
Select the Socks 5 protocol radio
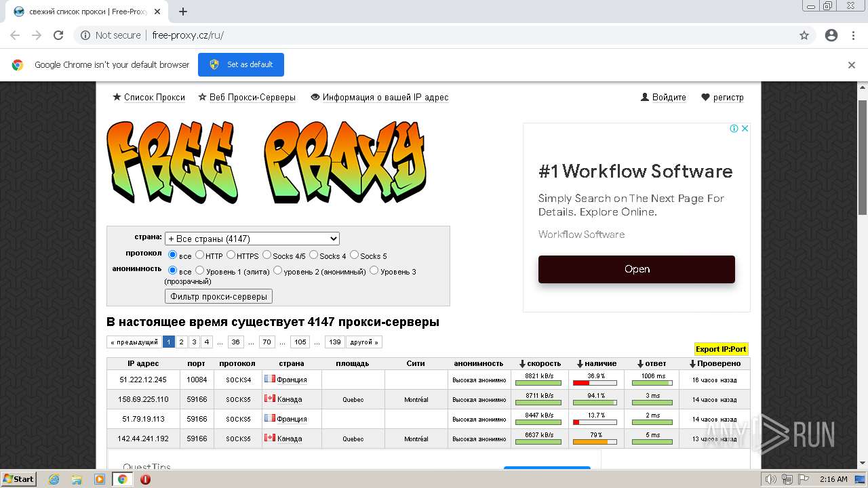click(x=354, y=256)
